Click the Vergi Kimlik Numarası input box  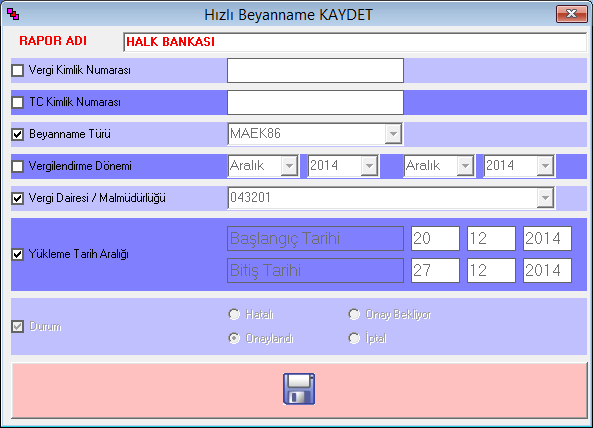pos(315,70)
